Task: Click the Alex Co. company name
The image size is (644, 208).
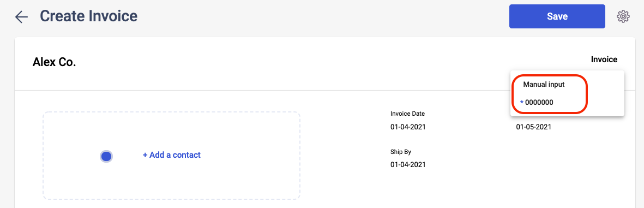Action: point(54,62)
